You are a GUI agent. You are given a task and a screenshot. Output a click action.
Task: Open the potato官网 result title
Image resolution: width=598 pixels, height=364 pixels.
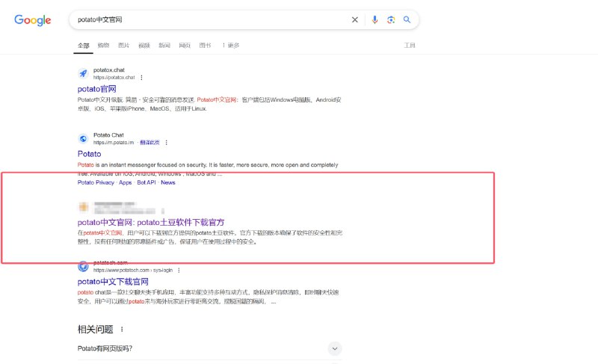(x=97, y=89)
